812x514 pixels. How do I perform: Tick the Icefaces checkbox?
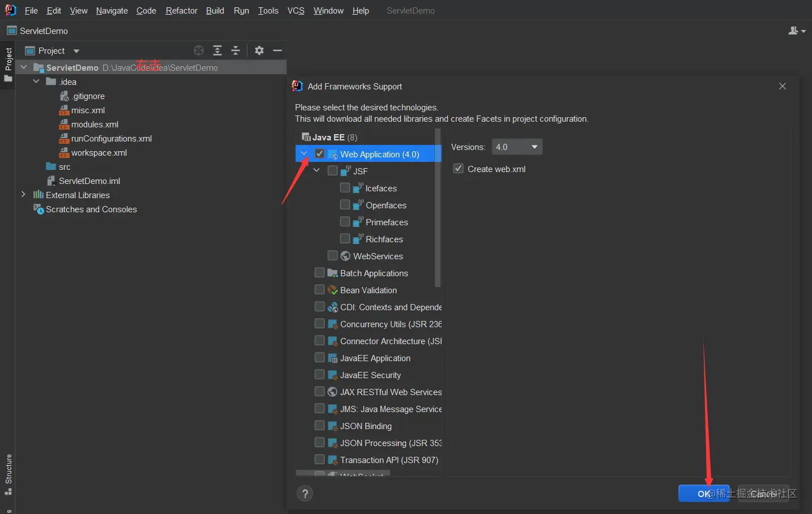(345, 187)
